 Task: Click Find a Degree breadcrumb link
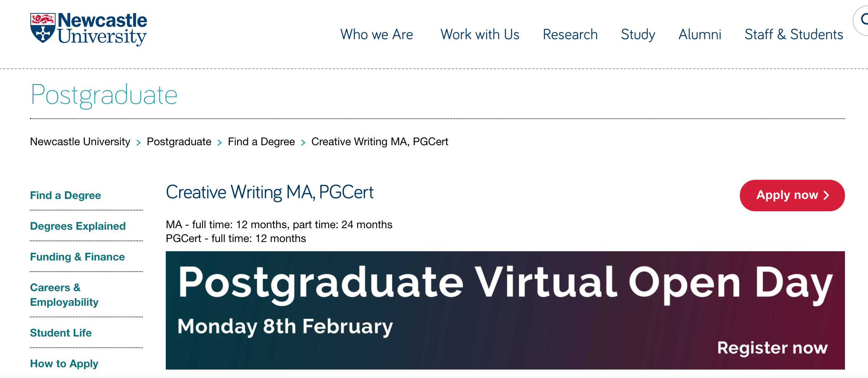(261, 142)
